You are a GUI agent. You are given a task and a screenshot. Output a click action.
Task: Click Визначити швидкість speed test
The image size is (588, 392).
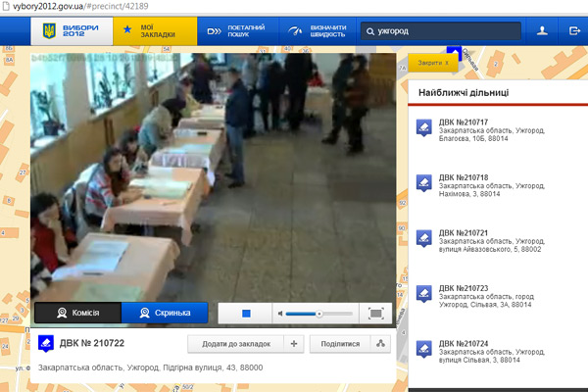tap(317, 32)
